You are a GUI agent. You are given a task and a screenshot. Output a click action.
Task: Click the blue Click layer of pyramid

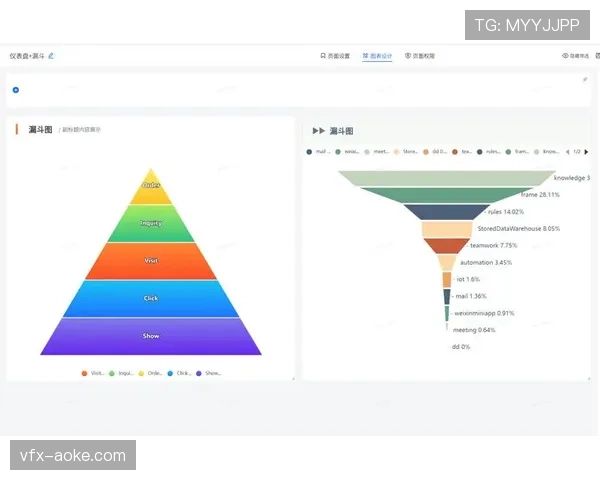click(151, 298)
